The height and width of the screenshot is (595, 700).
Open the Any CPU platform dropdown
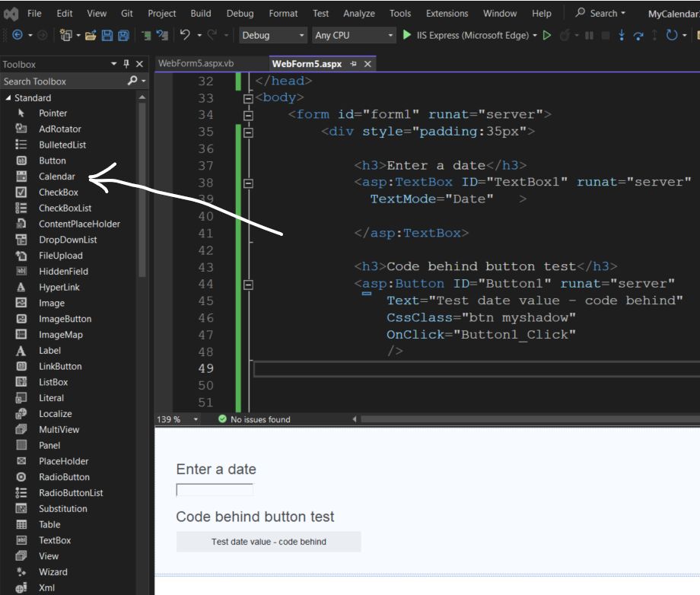point(354,35)
